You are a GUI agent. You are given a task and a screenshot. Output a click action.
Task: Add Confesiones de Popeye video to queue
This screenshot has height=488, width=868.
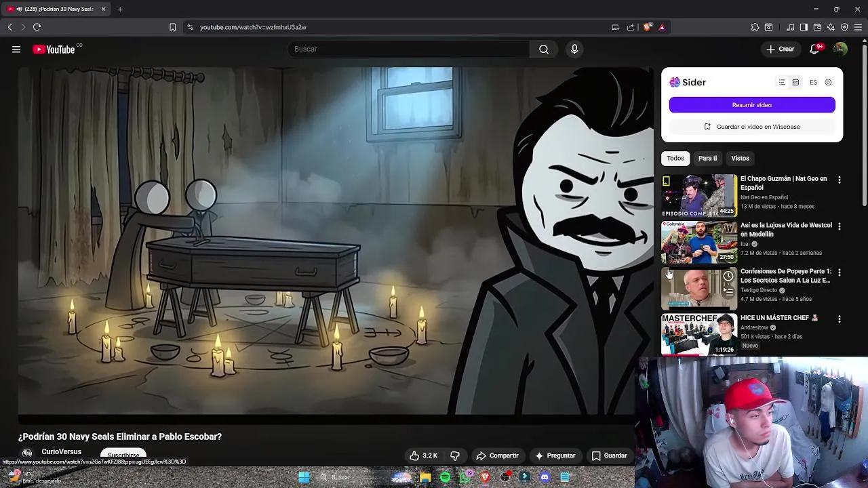click(x=728, y=292)
